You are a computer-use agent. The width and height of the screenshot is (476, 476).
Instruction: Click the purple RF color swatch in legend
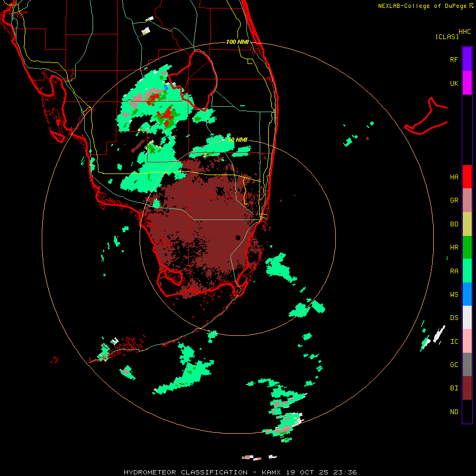467,59
